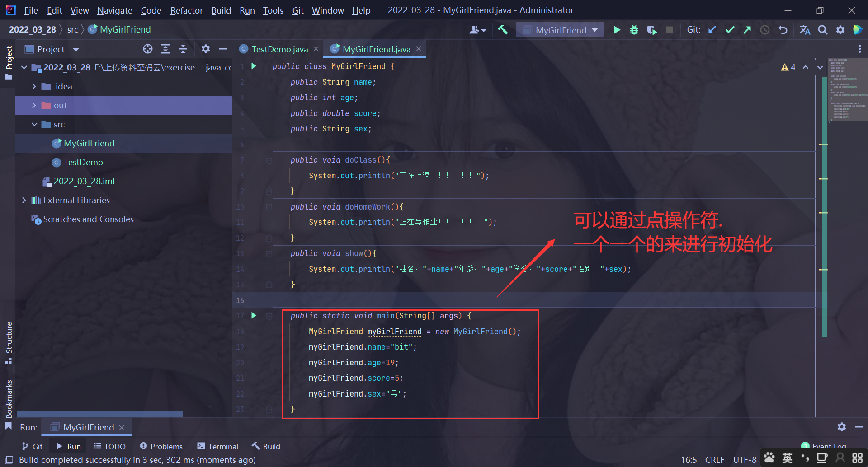The image size is (868, 467).
Task: Click the UTF-8 encoding indicator
Action: click(745, 460)
